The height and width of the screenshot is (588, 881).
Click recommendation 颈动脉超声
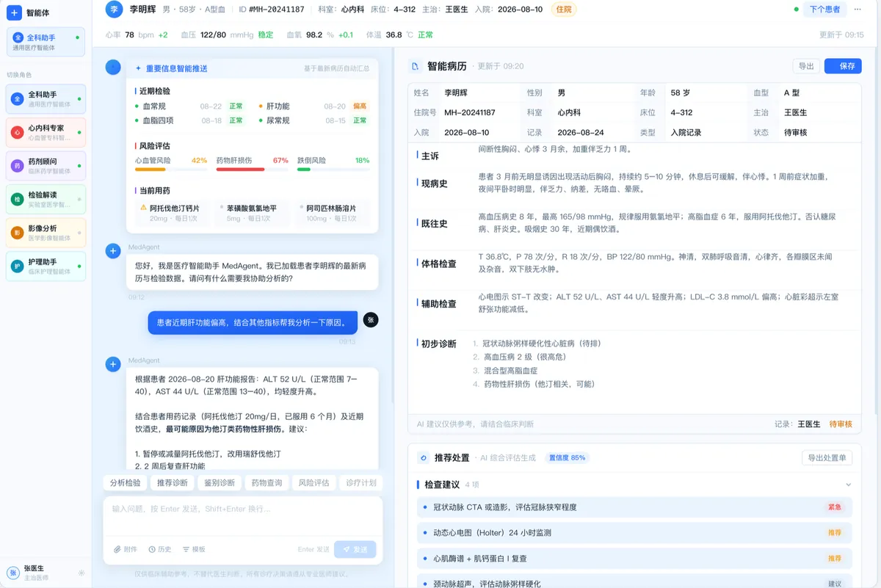tap(634, 583)
